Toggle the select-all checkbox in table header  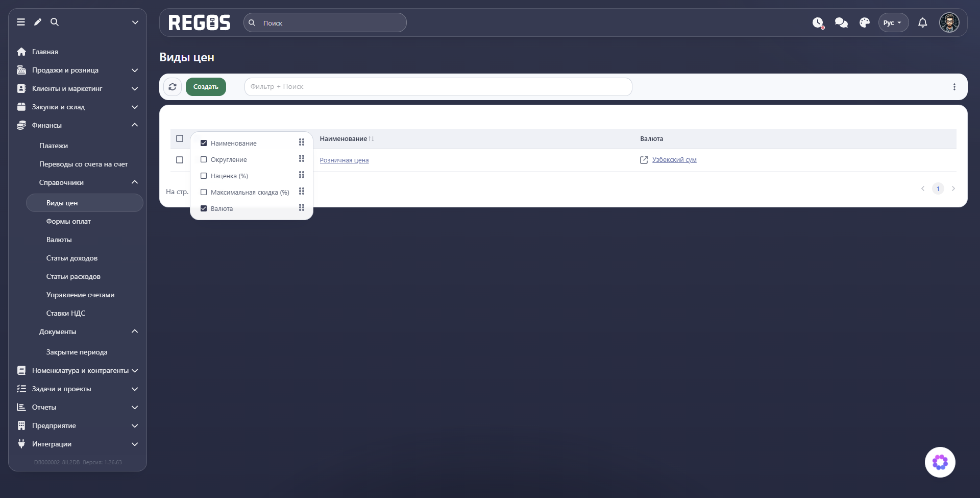coord(180,138)
